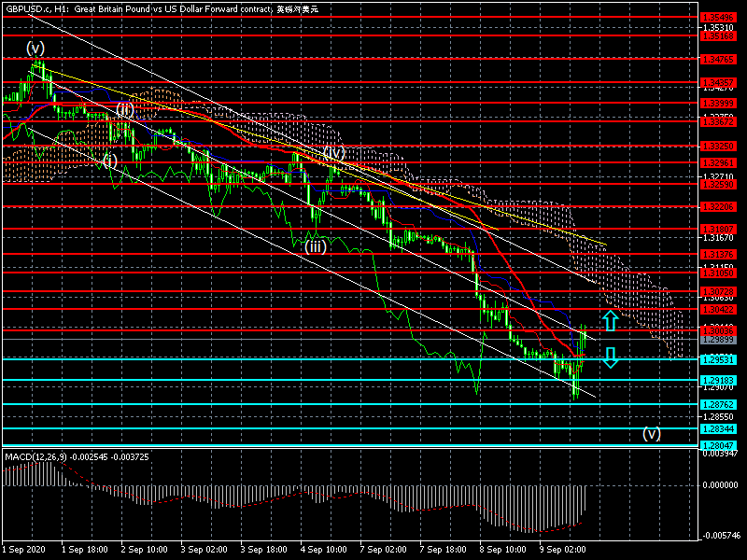Select the 3 Sep 02:00 time label
The height and width of the screenshot is (560, 747).
click(x=204, y=549)
